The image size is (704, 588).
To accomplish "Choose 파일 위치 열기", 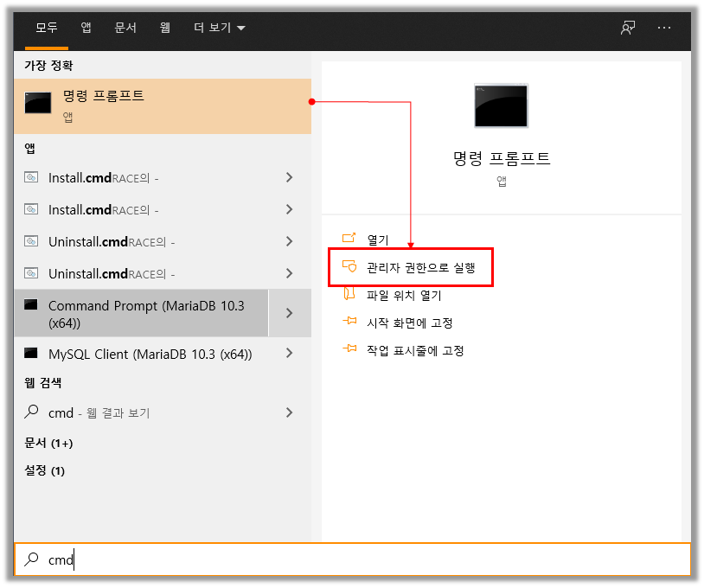I will click(404, 296).
